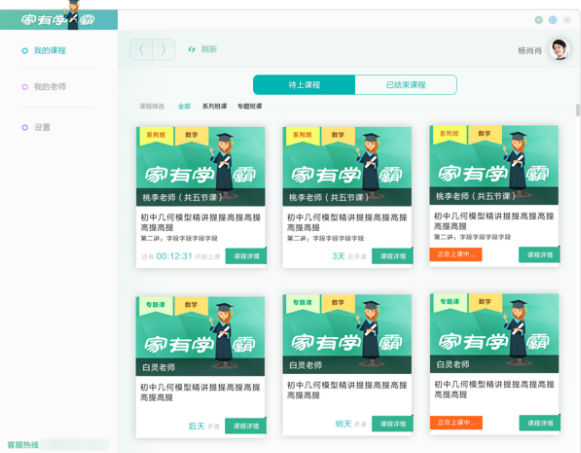
Task: Click the 我的课程 circle icon in sidebar
Action: pyautogui.click(x=25, y=51)
